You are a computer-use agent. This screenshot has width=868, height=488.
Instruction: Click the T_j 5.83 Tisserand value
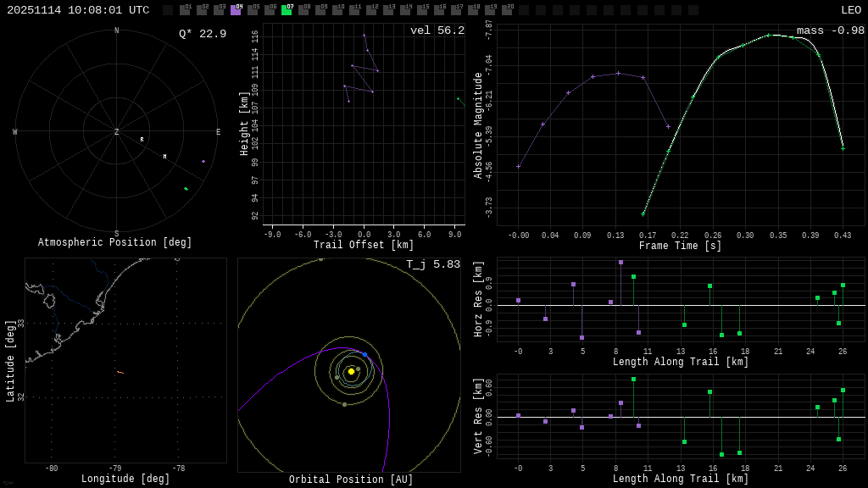click(x=433, y=264)
